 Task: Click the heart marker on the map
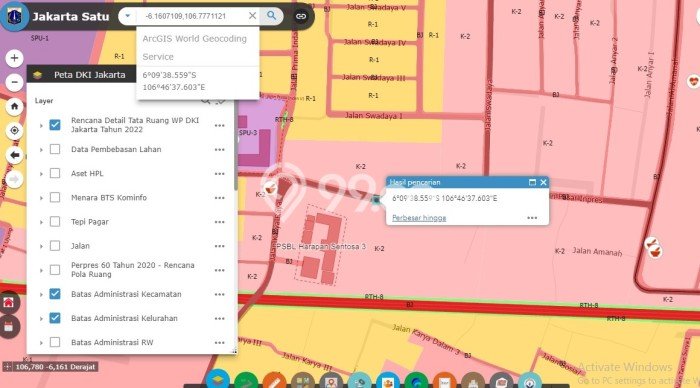click(x=693, y=82)
